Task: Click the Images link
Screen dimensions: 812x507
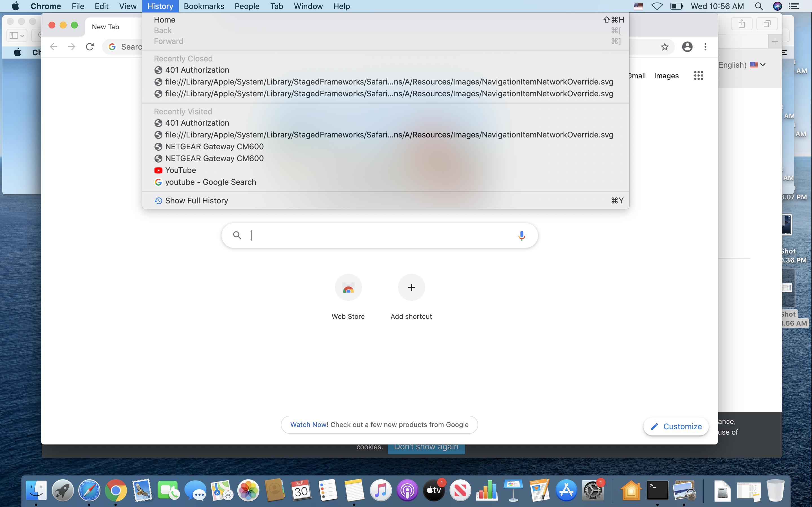Action: [x=666, y=76]
